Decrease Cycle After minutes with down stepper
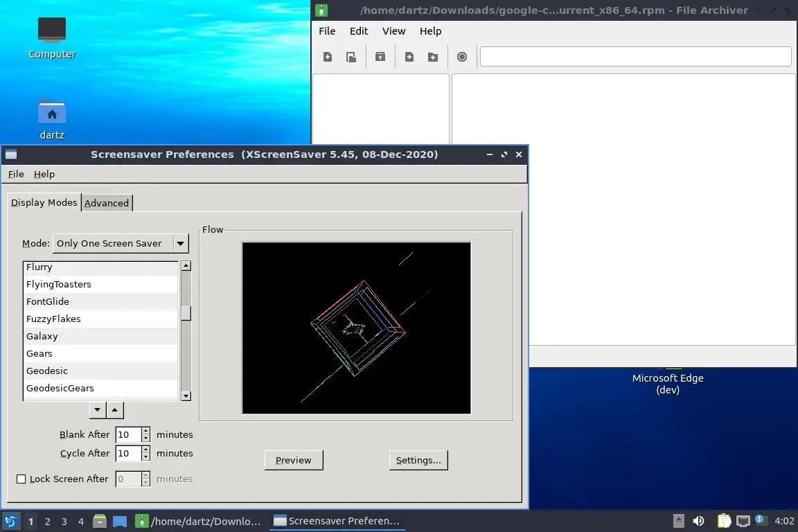Image resolution: width=798 pixels, height=532 pixels. (x=145, y=456)
